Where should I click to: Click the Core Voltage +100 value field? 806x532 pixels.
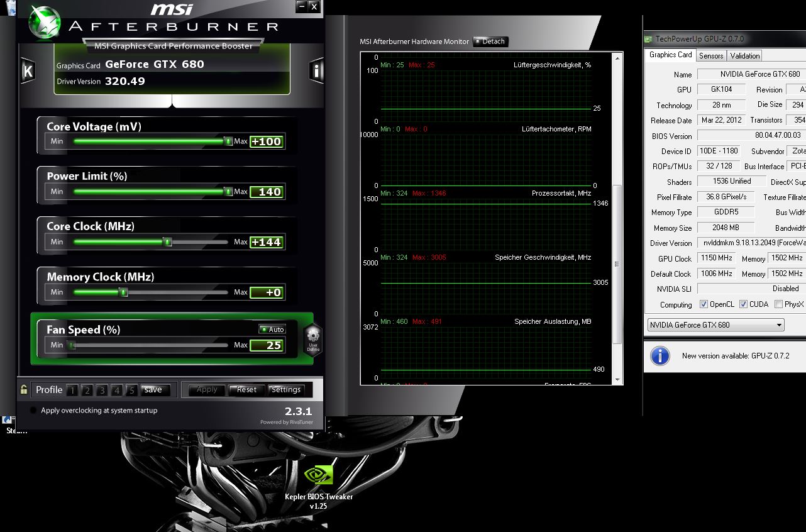267,141
